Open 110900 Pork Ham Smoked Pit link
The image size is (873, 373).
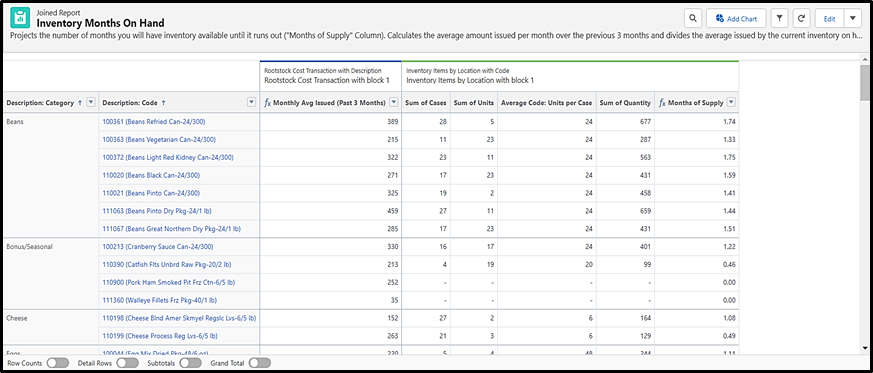tap(169, 282)
